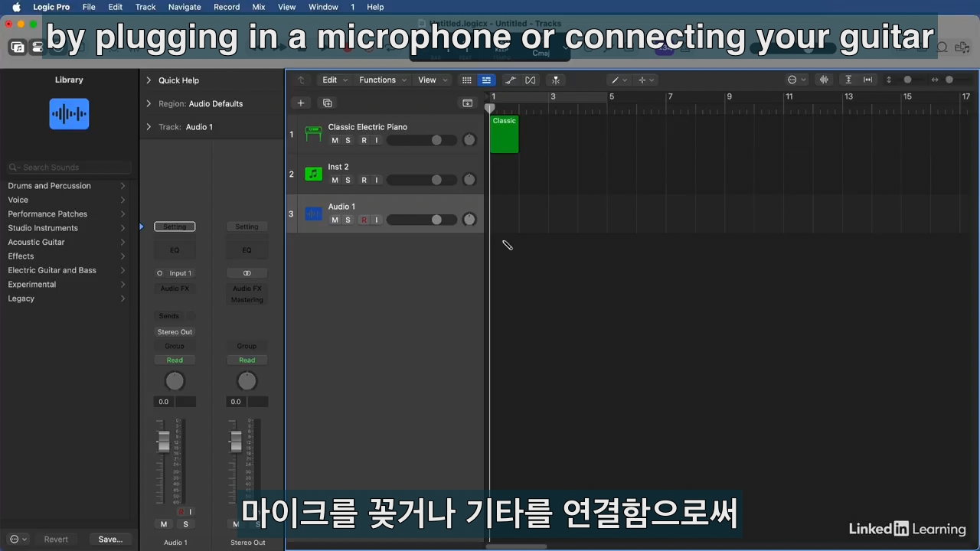Open the library action gear menu
The width and height of the screenshot is (980, 551).
tap(18, 540)
